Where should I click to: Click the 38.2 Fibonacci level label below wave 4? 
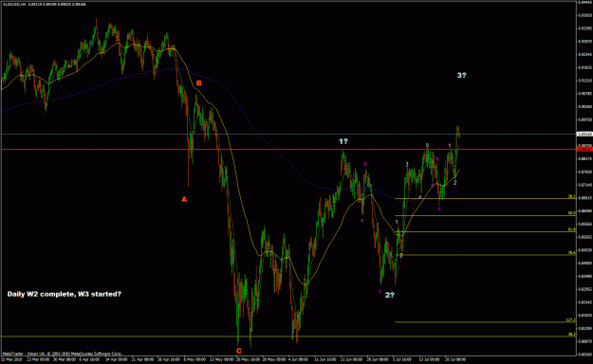point(571,196)
